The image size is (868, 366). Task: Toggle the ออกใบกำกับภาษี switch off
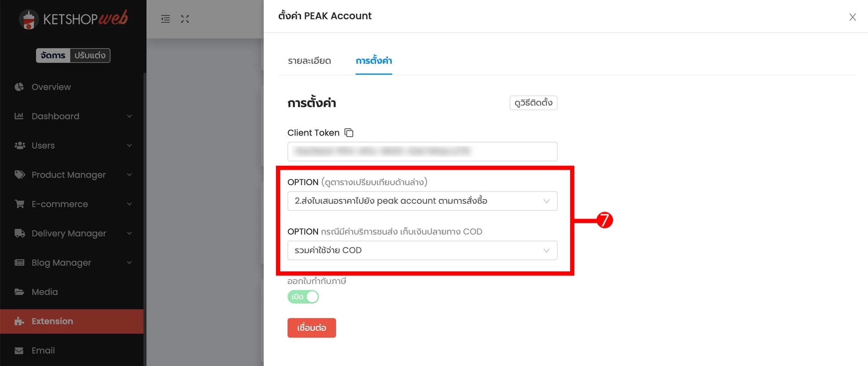tap(303, 297)
